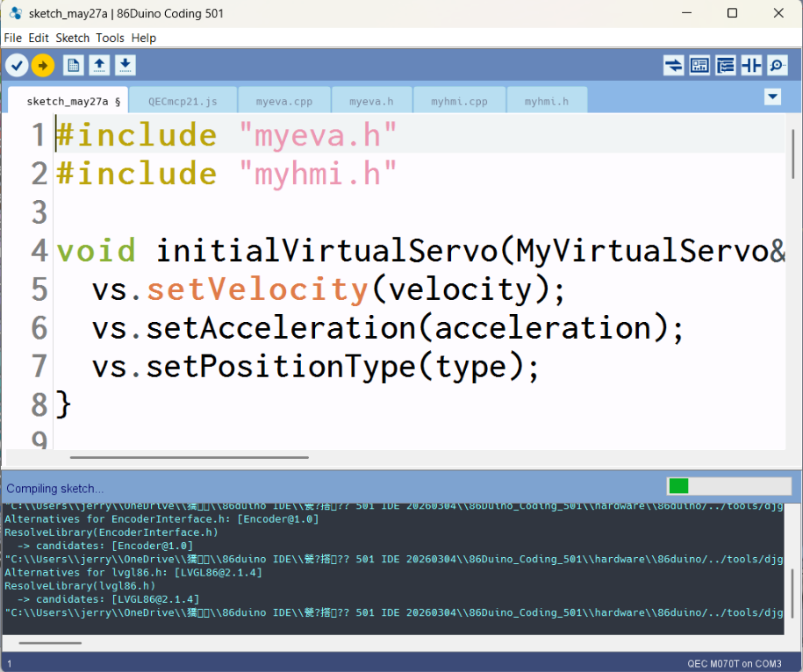Open the Serial Monitor magnifier icon

[x=778, y=66]
